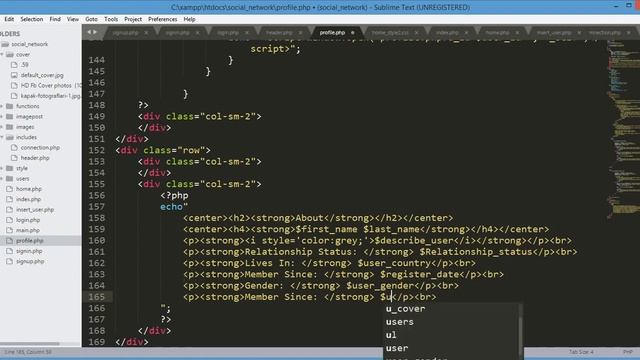Pick user from autocomplete popup

point(451,348)
